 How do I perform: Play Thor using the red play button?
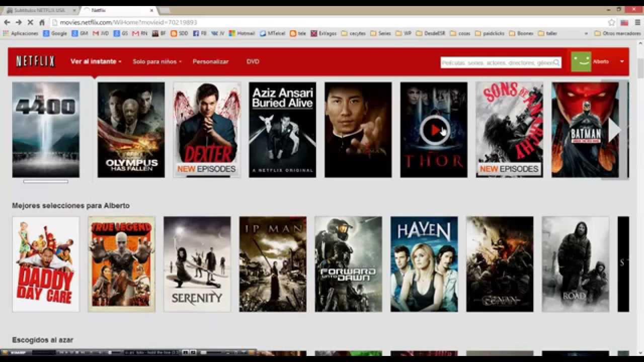(x=434, y=130)
